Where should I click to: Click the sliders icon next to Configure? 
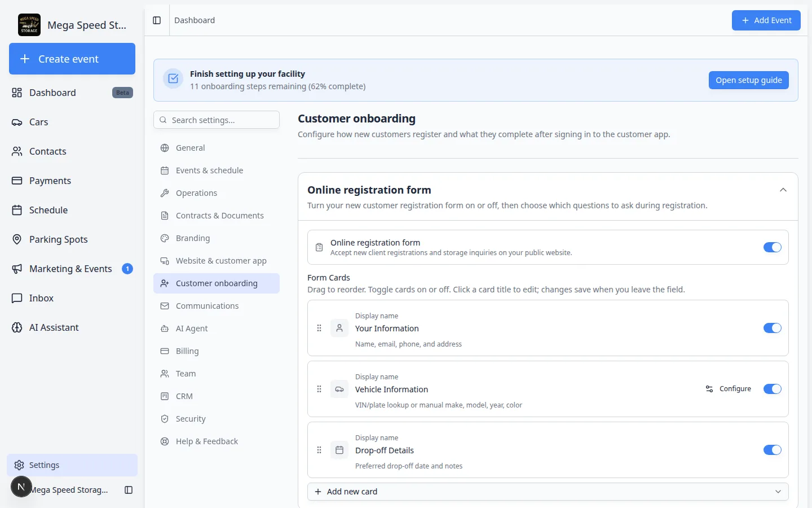click(x=709, y=389)
